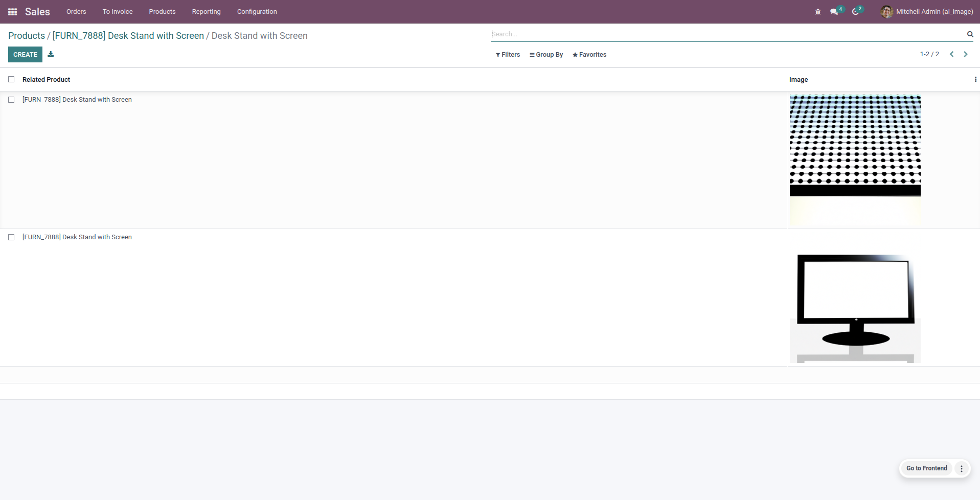Click the Sales app title
980x500 pixels.
[x=37, y=12]
